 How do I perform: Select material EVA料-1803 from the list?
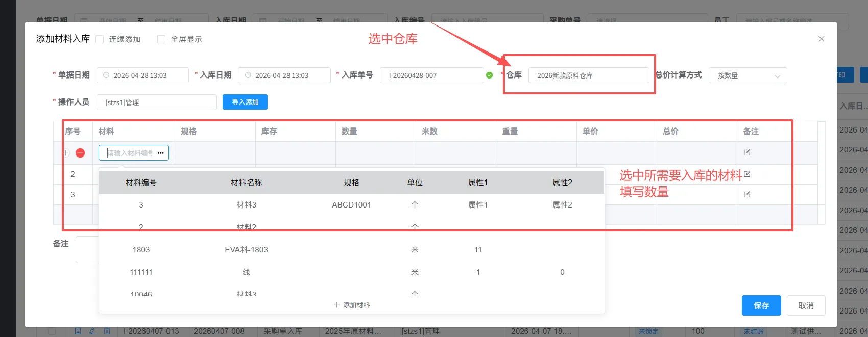[x=246, y=250]
